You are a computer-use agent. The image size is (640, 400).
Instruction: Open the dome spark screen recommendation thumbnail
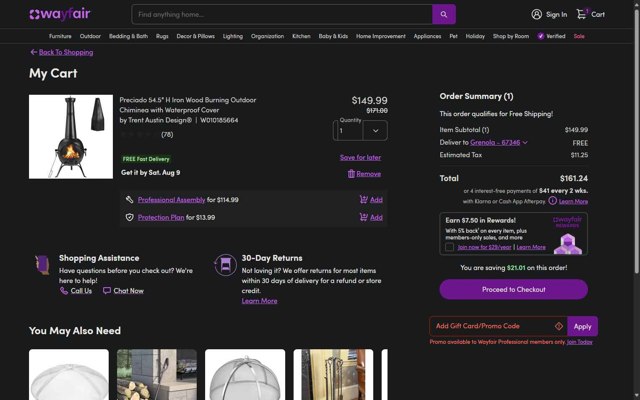tap(245, 374)
